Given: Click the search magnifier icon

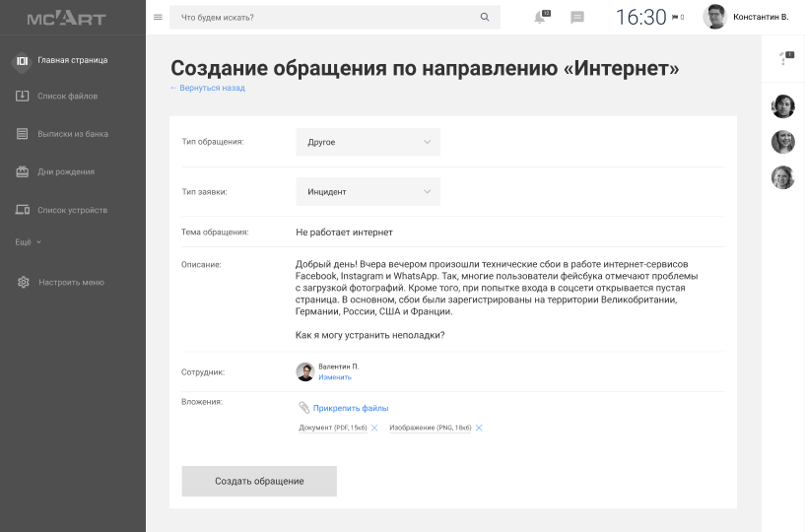Looking at the screenshot, I should pos(484,17).
